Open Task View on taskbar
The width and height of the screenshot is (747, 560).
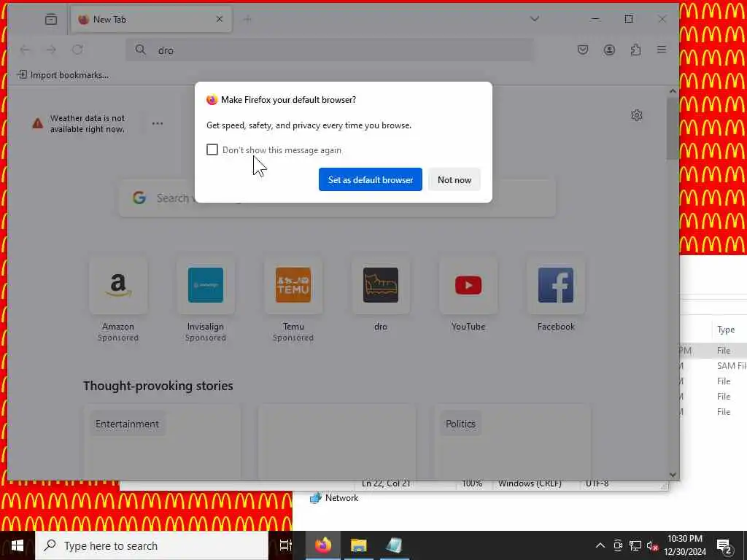pyautogui.click(x=285, y=545)
